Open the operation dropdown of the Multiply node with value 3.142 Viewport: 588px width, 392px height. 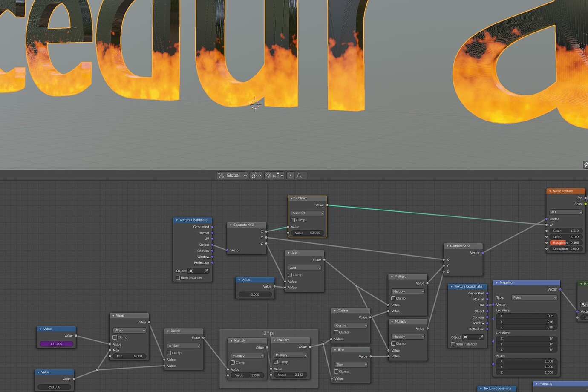click(290, 355)
